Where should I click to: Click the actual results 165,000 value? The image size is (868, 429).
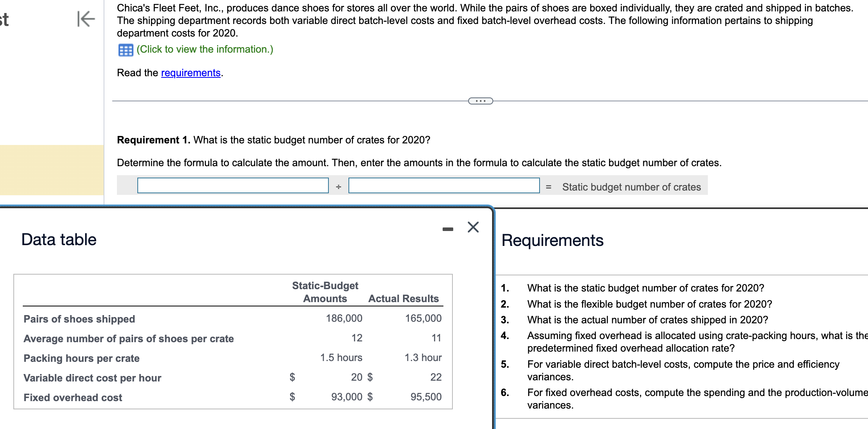click(423, 318)
